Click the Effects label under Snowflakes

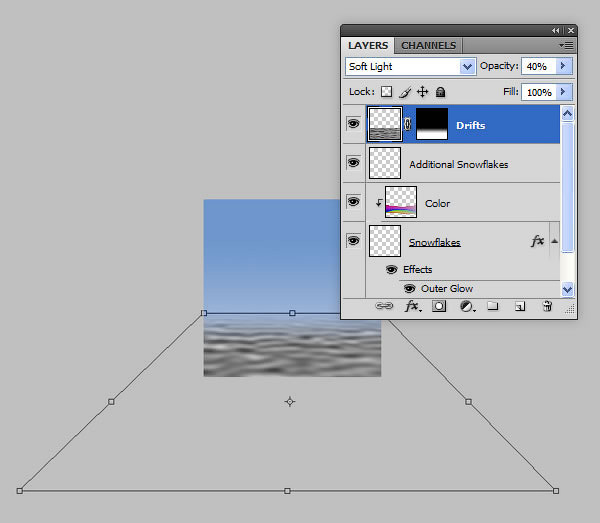(x=417, y=270)
